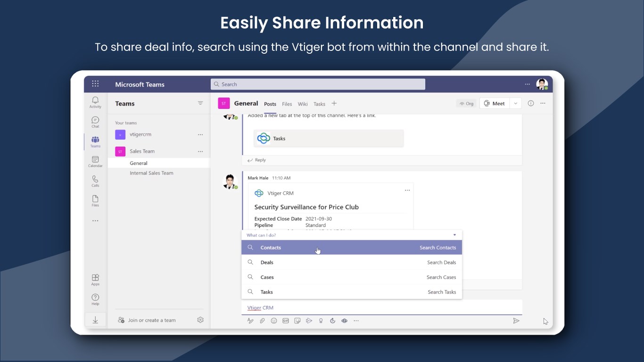Open the Format text tool
The image size is (644, 362).
tap(251, 321)
